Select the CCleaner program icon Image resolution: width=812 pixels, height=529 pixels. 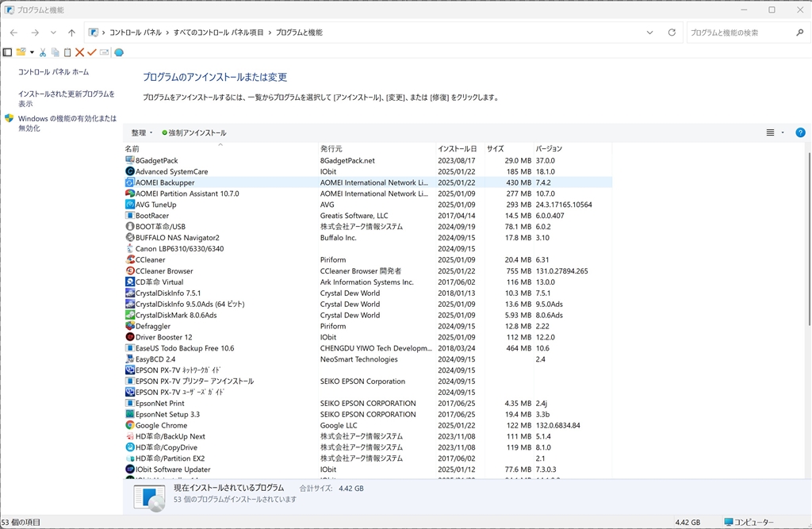tap(130, 259)
